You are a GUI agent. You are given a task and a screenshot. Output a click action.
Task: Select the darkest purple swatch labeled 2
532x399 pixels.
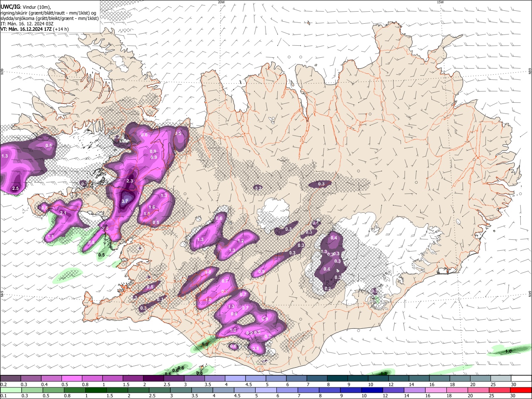click(x=153, y=378)
